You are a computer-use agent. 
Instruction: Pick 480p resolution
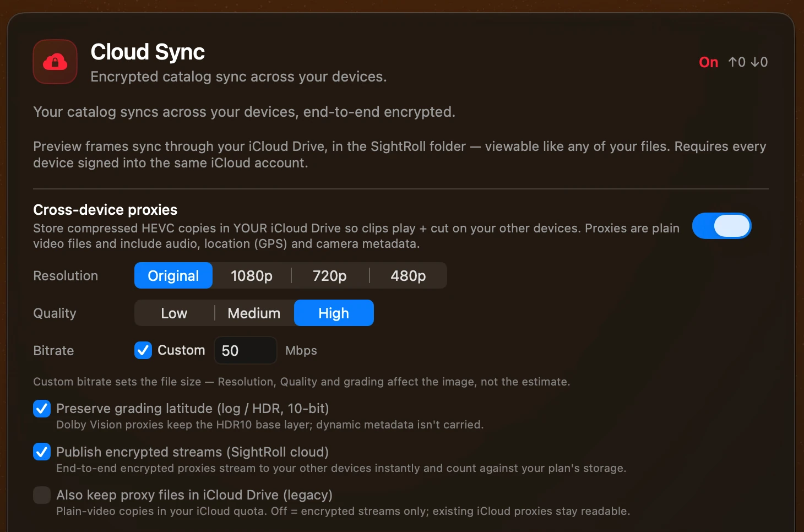408,275
